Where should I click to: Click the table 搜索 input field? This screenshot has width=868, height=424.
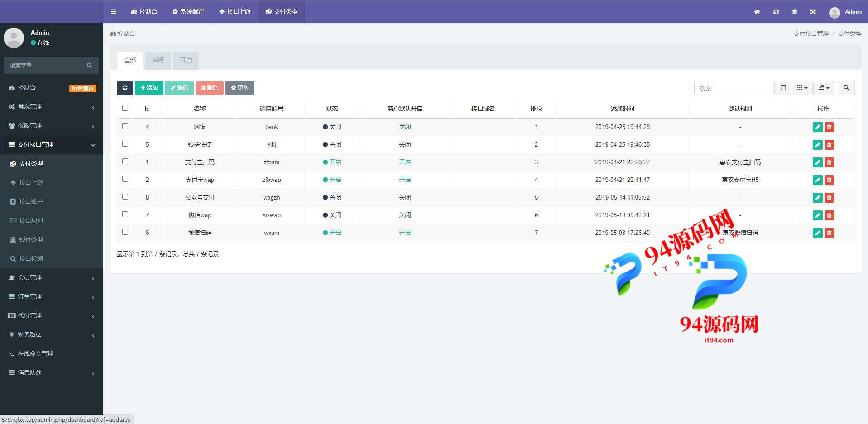[x=733, y=88]
